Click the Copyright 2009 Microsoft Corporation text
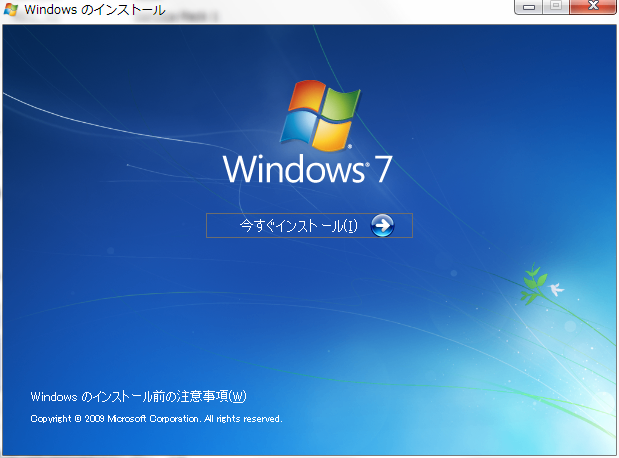The image size is (619, 458). pos(156,419)
